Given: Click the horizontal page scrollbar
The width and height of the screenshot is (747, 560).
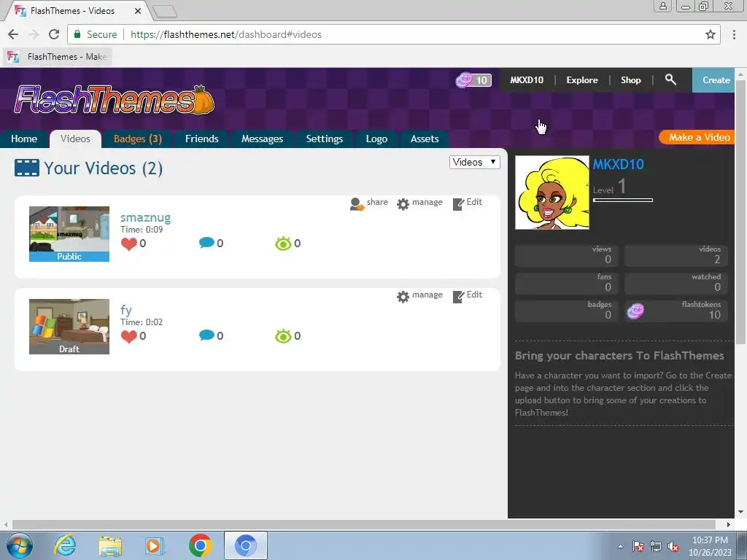Looking at the screenshot, I should [x=363, y=524].
